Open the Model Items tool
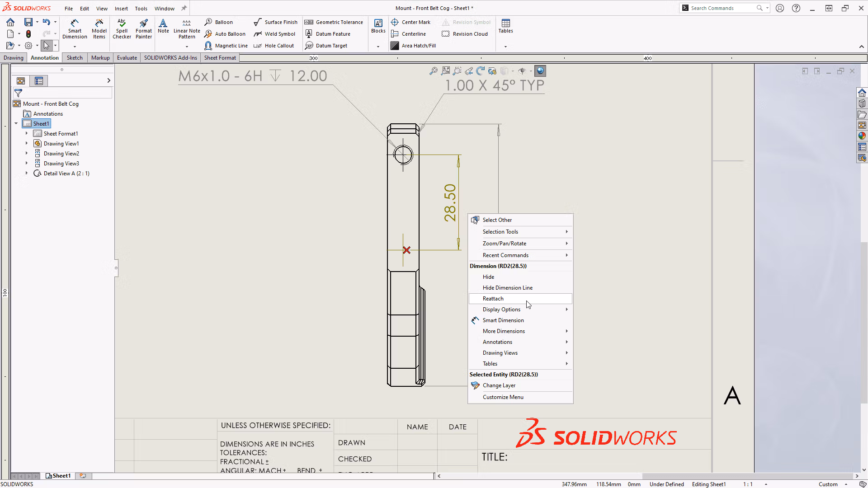The width and height of the screenshot is (868, 488). point(99,29)
